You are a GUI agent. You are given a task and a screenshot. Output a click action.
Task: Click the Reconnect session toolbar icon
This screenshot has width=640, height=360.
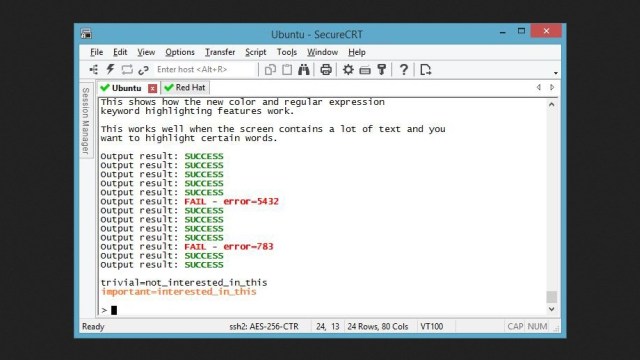127,69
